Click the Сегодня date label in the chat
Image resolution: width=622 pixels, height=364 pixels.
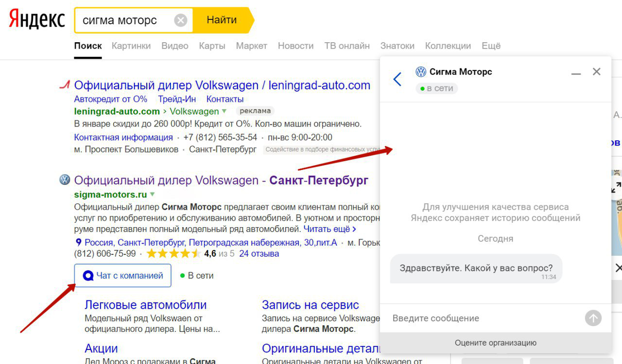click(x=495, y=238)
